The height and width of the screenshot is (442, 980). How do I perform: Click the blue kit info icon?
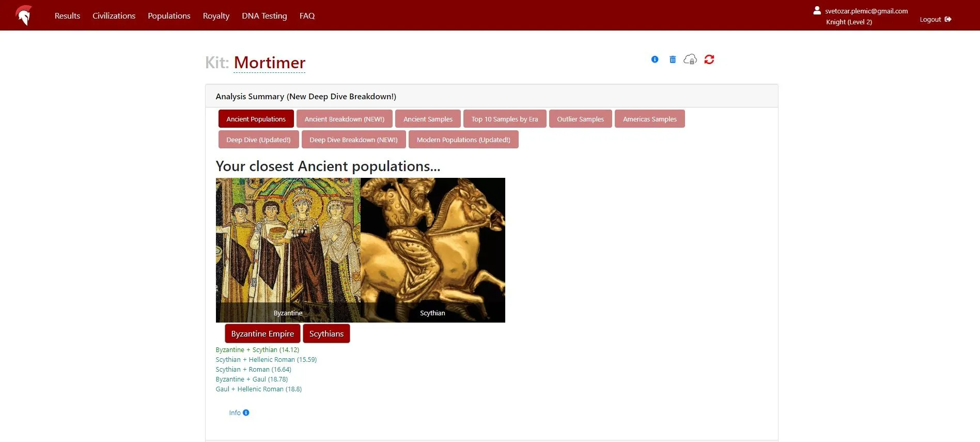pyautogui.click(x=655, y=59)
